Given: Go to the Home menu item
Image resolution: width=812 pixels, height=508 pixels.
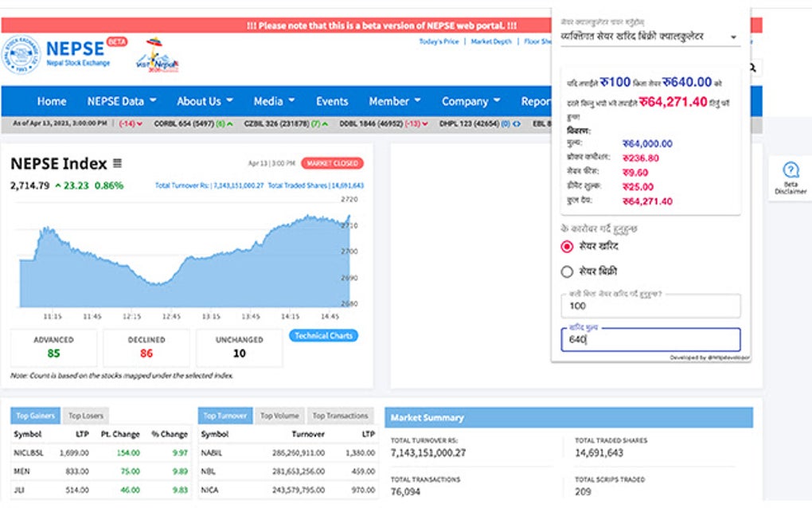Looking at the screenshot, I should click(52, 101).
